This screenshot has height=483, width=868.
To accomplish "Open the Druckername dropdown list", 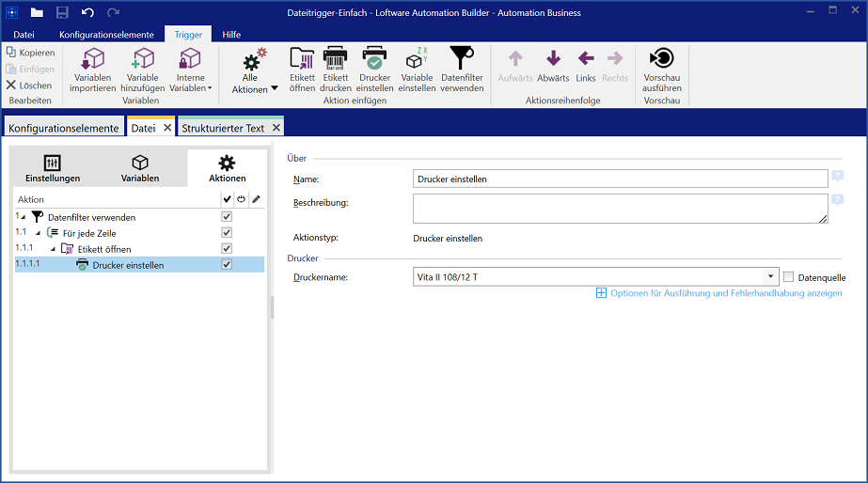I will (x=771, y=277).
